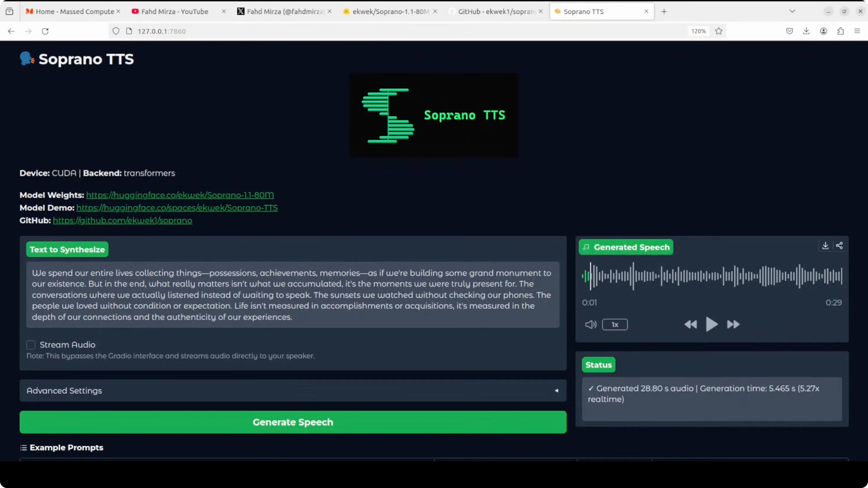Fast forward the generated audio
868x488 pixels.
coord(733,325)
